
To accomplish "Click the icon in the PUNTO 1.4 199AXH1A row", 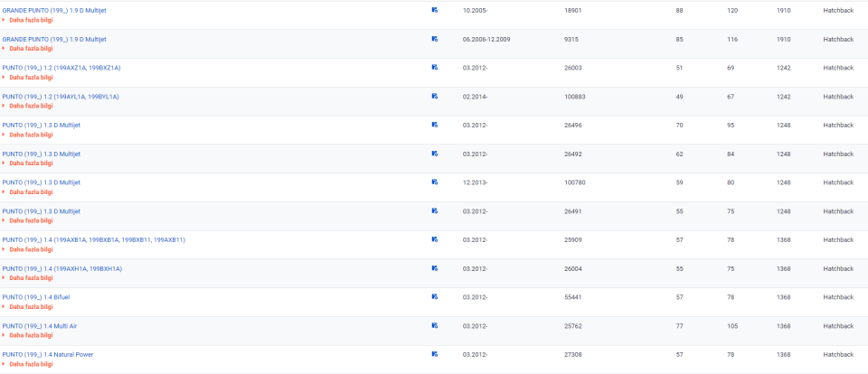I will click(x=435, y=268).
